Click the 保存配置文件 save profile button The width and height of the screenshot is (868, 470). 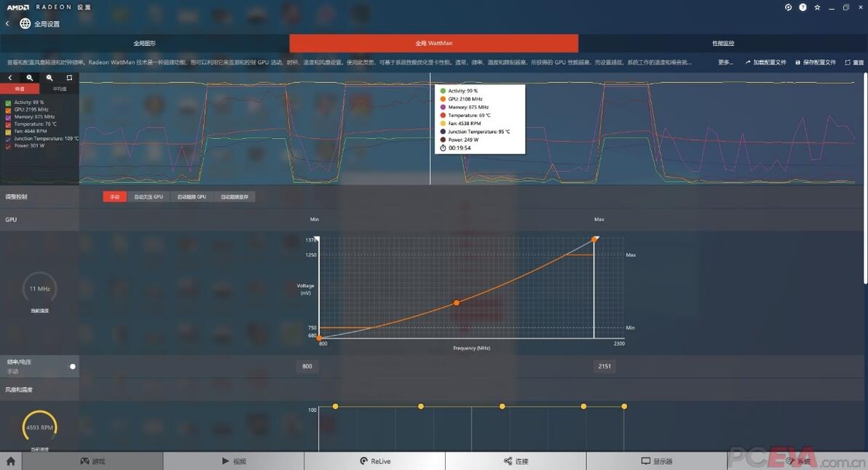click(x=816, y=63)
